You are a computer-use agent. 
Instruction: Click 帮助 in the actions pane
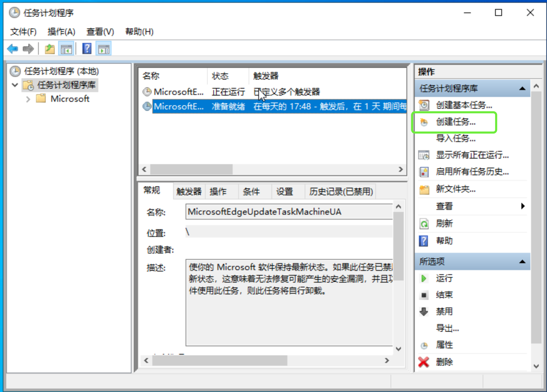444,241
